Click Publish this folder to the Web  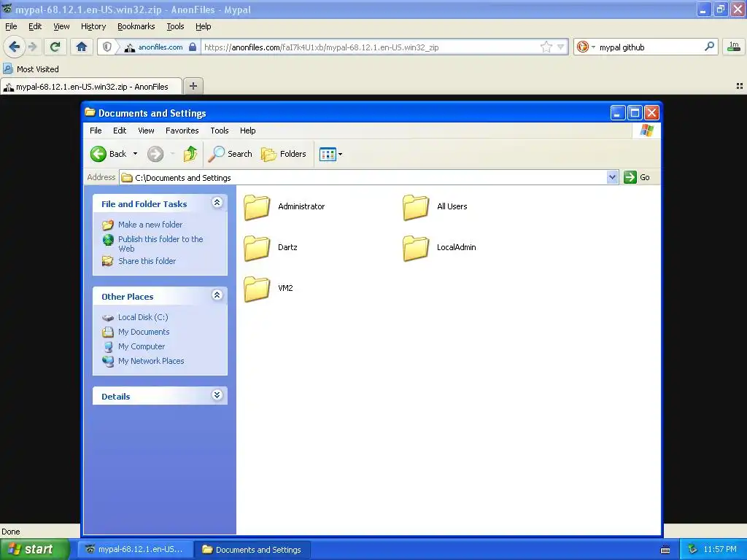click(x=160, y=244)
